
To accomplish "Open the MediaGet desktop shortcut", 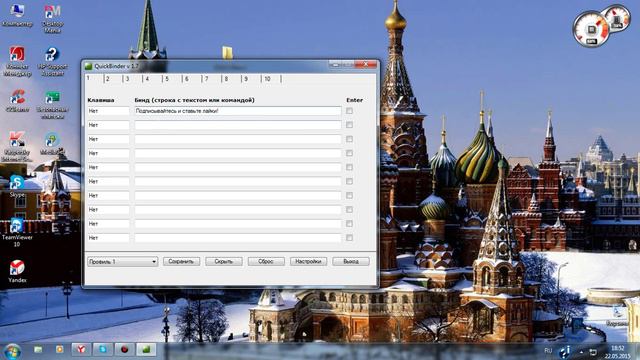I will [52, 143].
